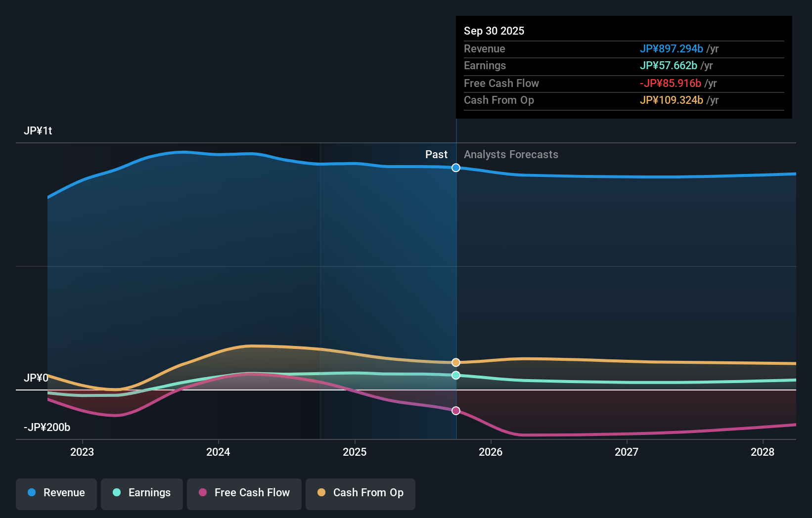Screen dimensions: 812x518
Task: Click the JP¥897.294b revenue value
Action: pyautogui.click(x=671, y=49)
